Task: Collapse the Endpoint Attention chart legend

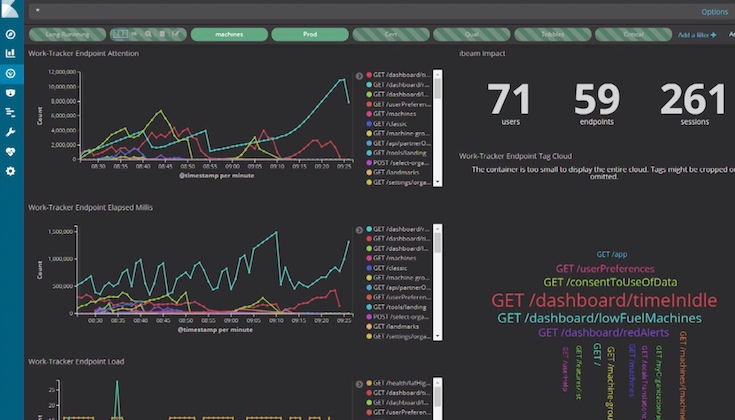Action: click(359, 75)
